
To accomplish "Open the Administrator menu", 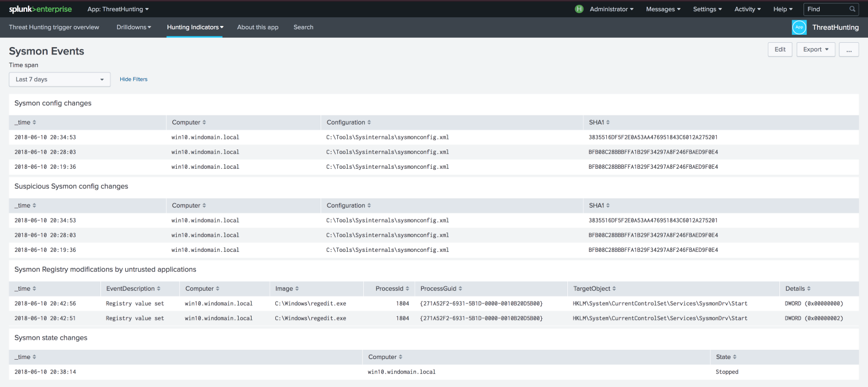I will [611, 9].
